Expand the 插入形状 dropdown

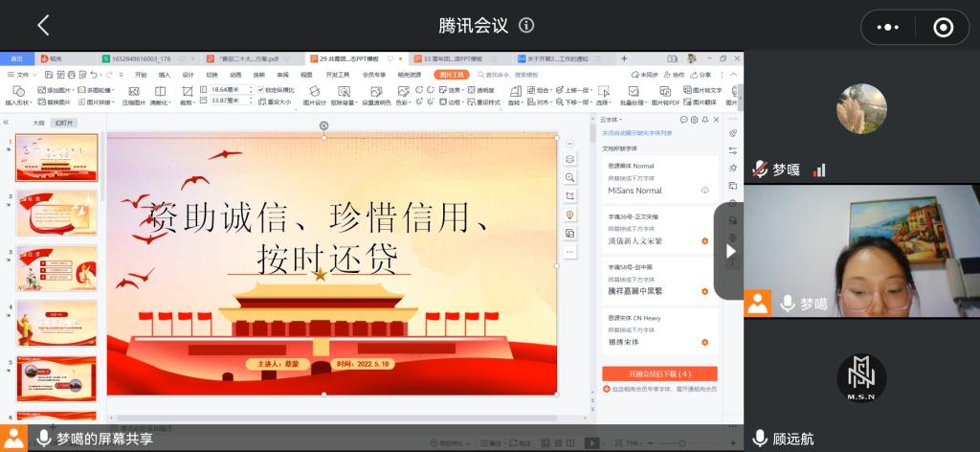pyautogui.click(x=19, y=102)
